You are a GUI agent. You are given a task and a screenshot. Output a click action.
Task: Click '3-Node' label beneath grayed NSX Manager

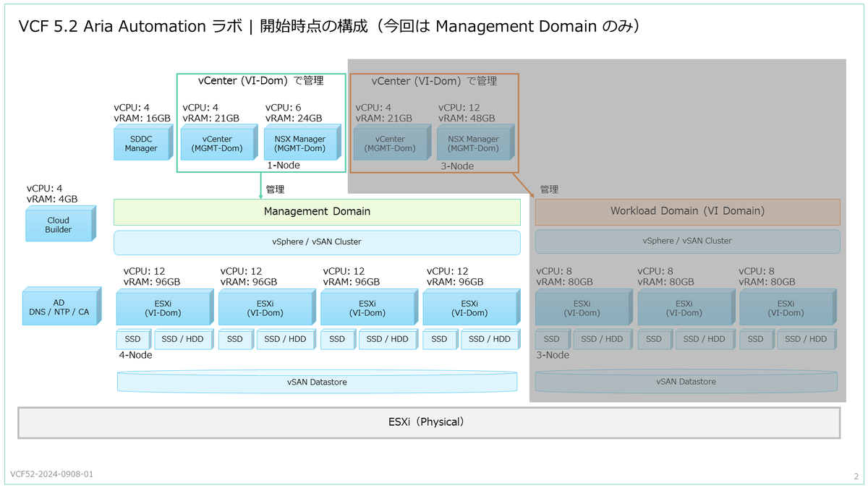(457, 166)
